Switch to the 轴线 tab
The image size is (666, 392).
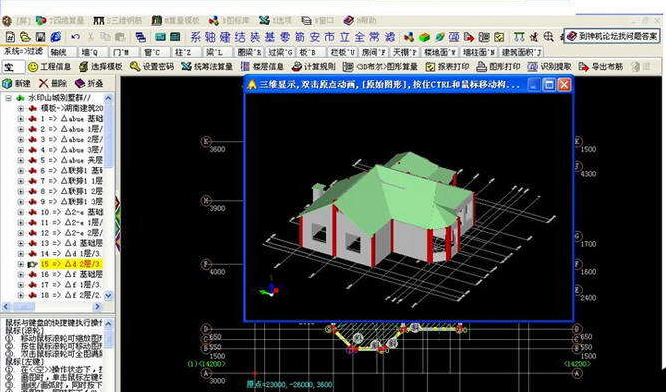[59, 52]
